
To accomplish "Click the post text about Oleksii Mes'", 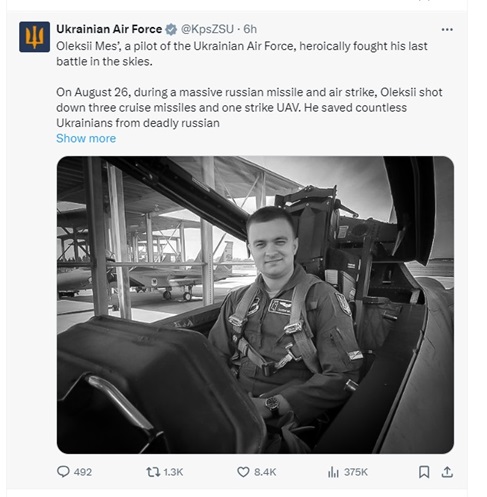I will (242, 54).
